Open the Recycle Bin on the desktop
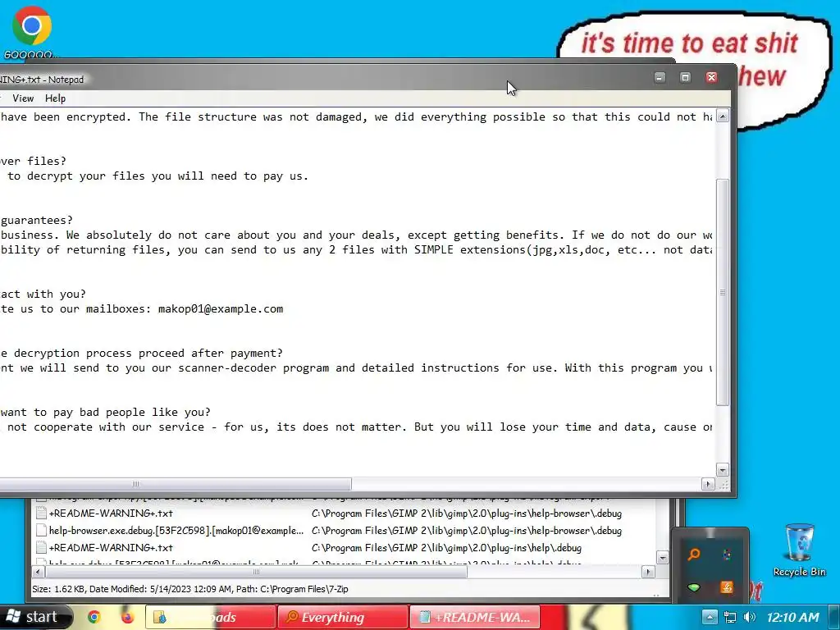Viewport: 840px width, 630px height. click(x=799, y=550)
